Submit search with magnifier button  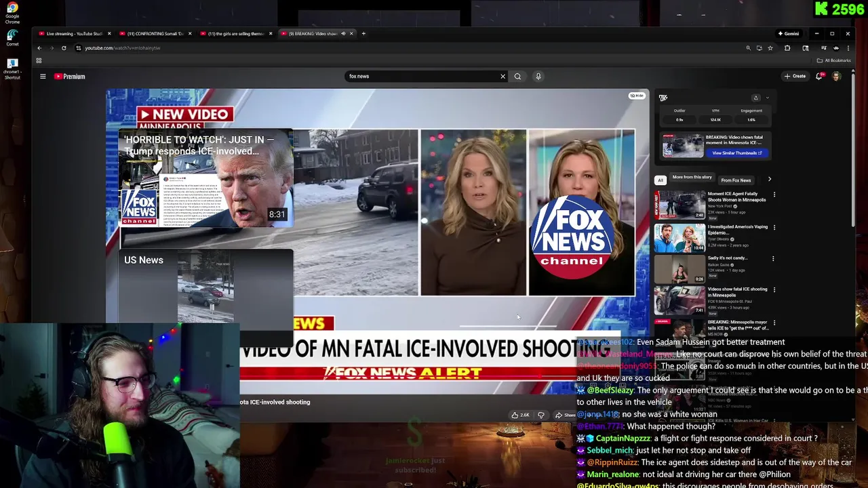pos(517,77)
